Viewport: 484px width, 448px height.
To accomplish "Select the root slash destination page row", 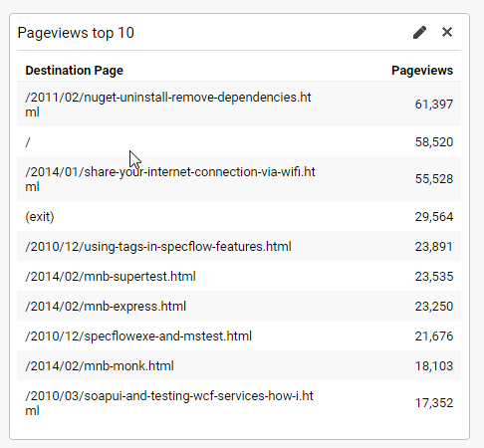I will pos(239,141).
